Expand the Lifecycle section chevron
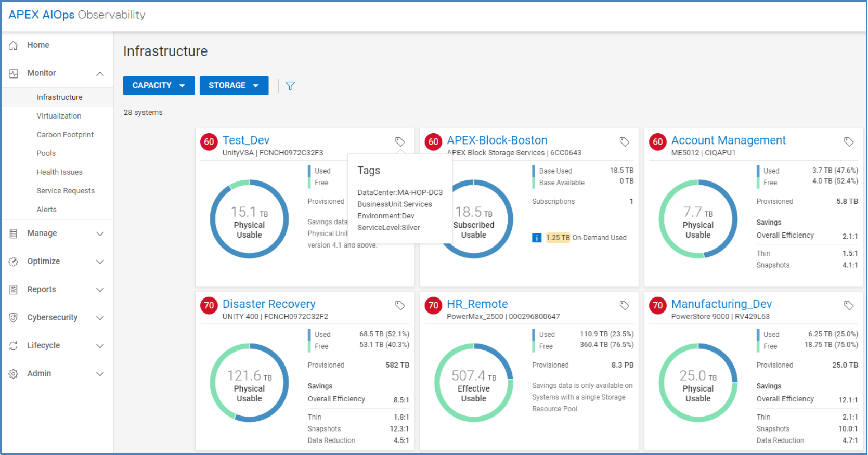The height and width of the screenshot is (455, 868). [100, 346]
